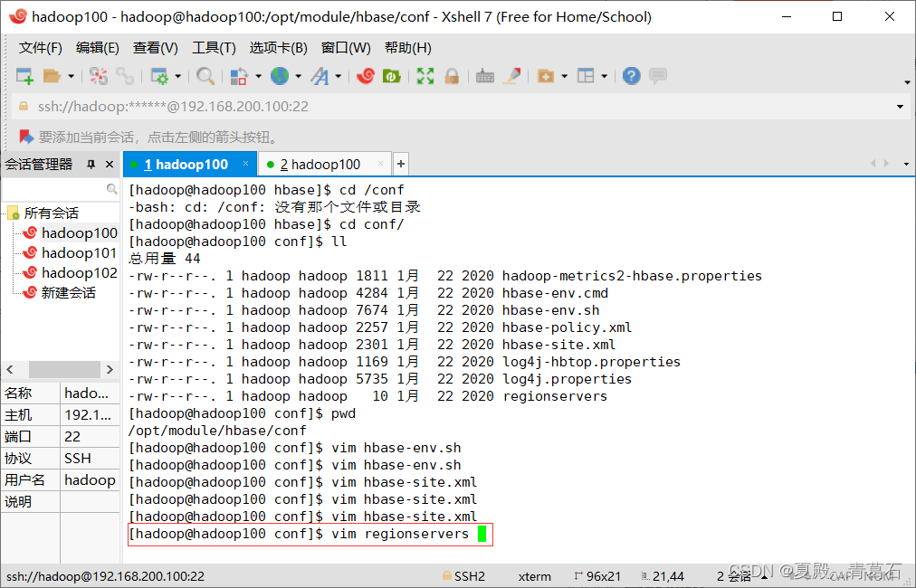This screenshot has height=588, width=916.
Task: Open the folder icon in toolbar
Action: point(52,76)
